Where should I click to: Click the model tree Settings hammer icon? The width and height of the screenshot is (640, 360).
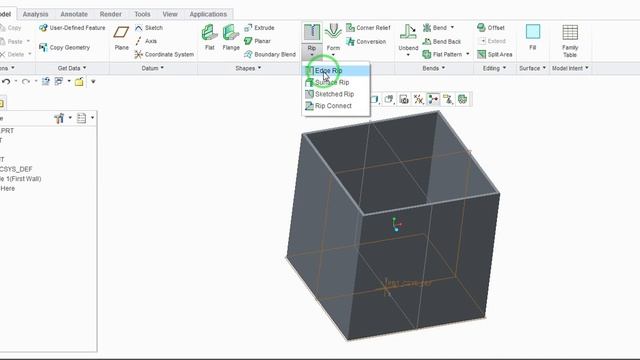pos(60,118)
